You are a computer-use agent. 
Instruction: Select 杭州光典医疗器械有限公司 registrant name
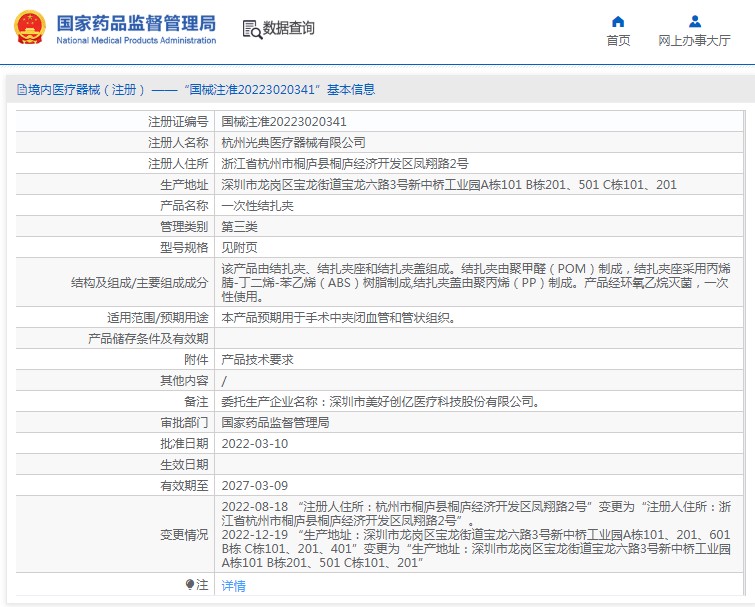click(x=293, y=142)
